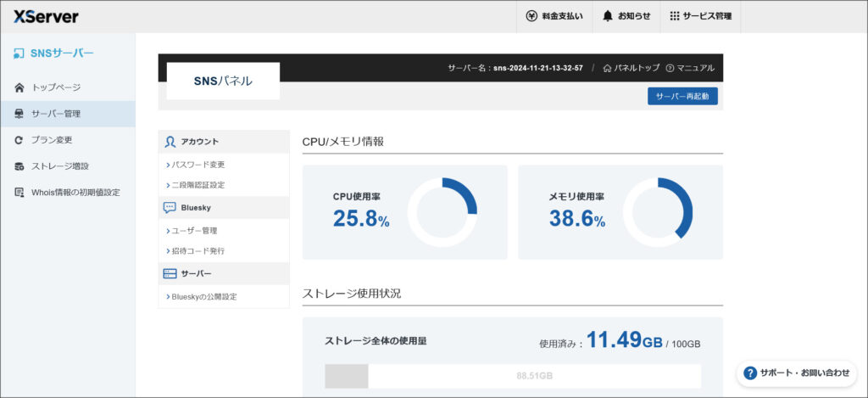Click the memory usage donut chart
The height and width of the screenshot is (398, 868).
click(658, 212)
